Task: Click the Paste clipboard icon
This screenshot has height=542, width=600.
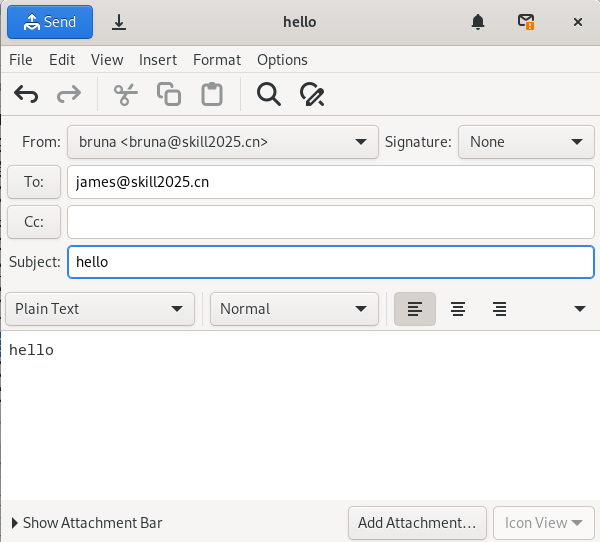Action: point(212,94)
